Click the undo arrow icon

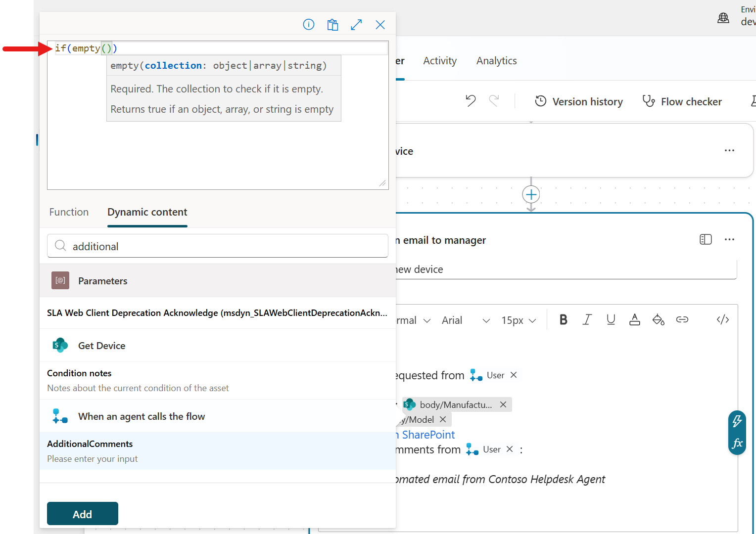click(x=471, y=101)
